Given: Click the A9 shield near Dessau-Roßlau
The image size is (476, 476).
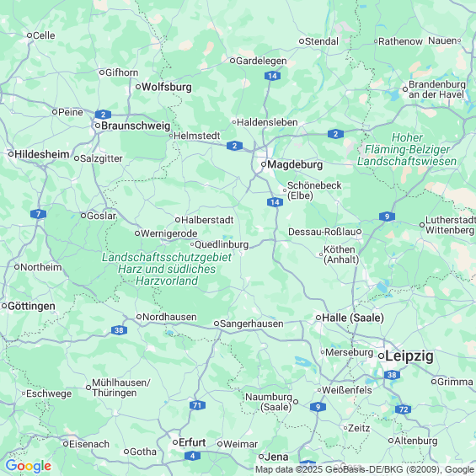Looking at the screenshot, I should pyautogui.click(x=387, y=217).
